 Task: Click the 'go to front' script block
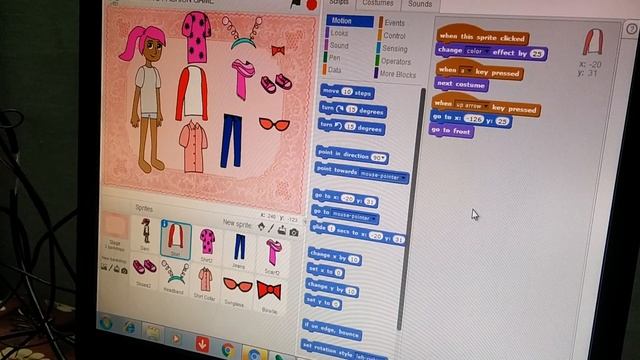coord(451,131)
